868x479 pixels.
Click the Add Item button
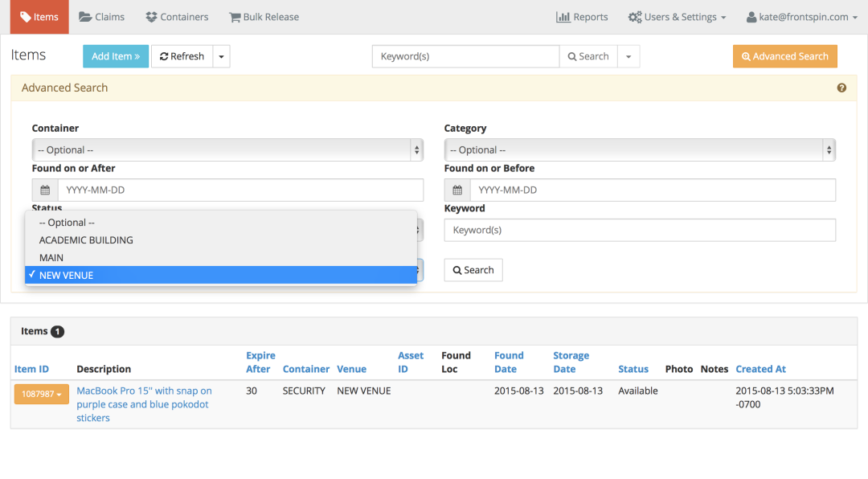[x=115, y=55]
